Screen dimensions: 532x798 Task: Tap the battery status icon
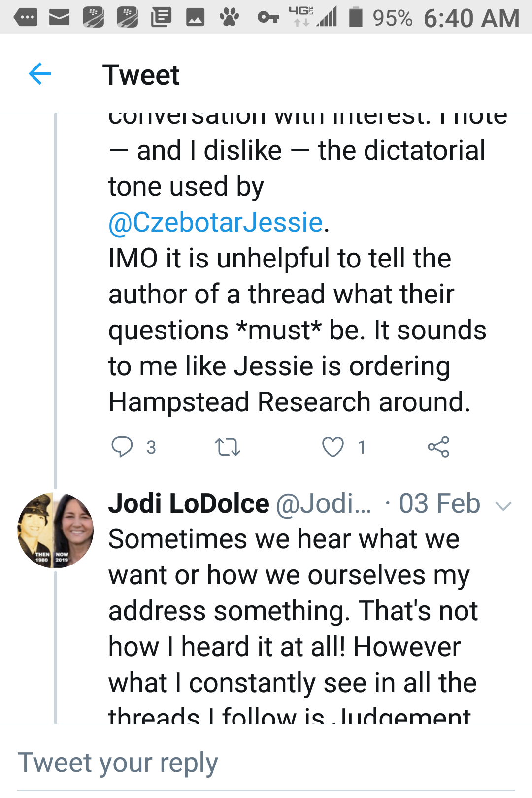point(356,17)
